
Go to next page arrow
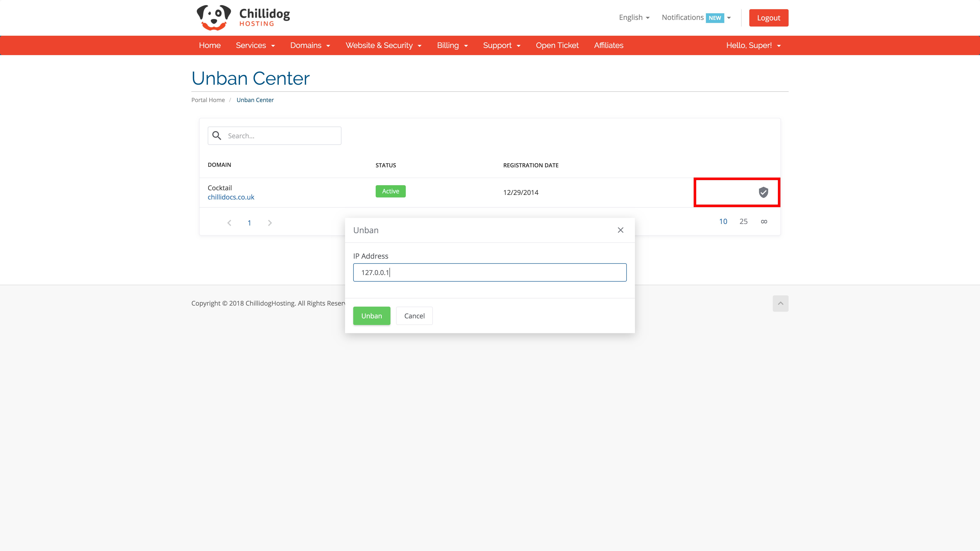click(x=270, y=223)
